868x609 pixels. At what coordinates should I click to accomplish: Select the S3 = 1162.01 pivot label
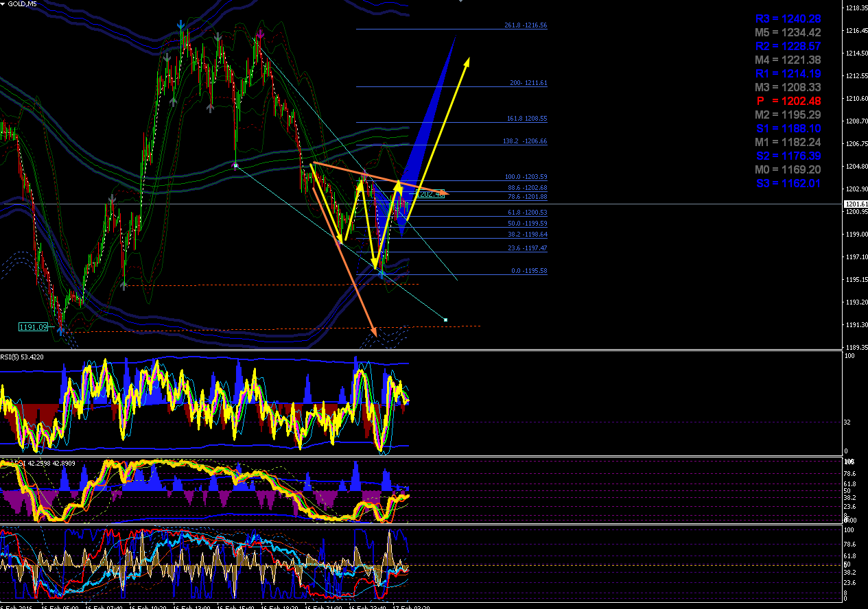tap(788, 183)
